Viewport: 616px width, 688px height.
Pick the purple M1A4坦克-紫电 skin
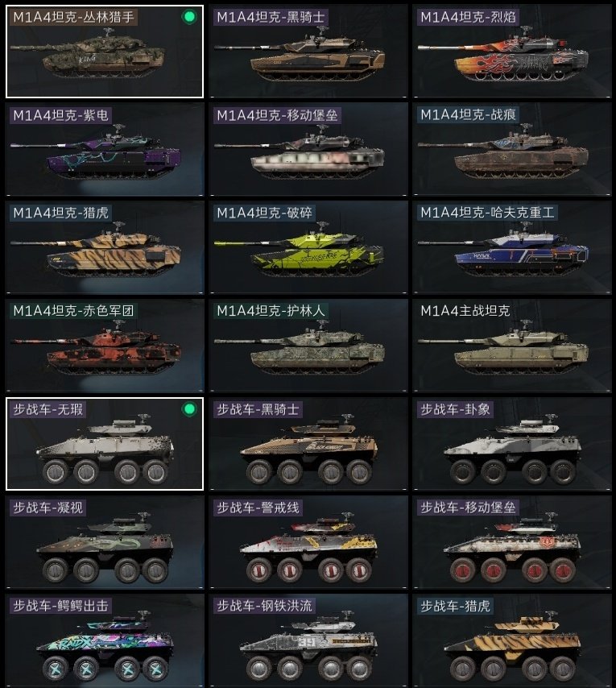click(105, 149)
